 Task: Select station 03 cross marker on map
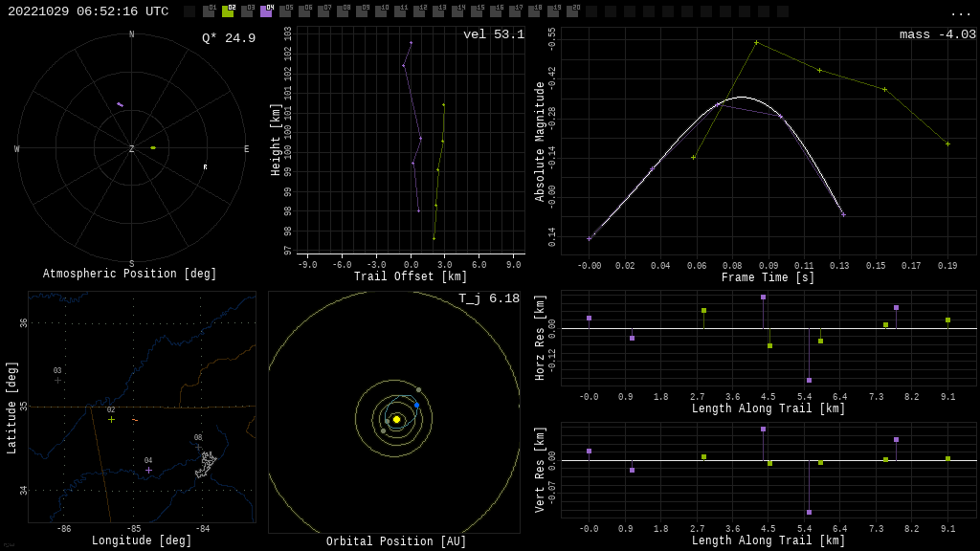pos(57,380)
